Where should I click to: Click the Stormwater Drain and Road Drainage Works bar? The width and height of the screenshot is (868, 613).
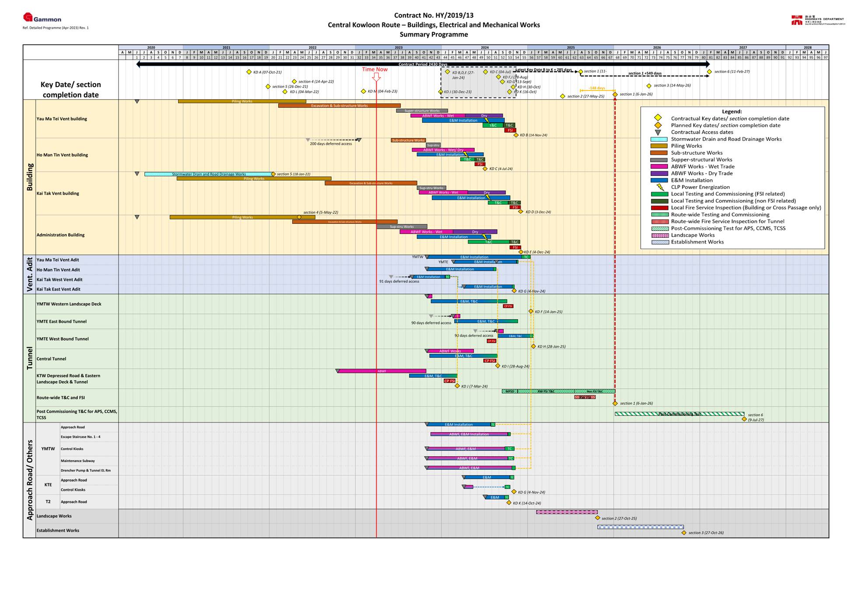(x=209, y=174)
